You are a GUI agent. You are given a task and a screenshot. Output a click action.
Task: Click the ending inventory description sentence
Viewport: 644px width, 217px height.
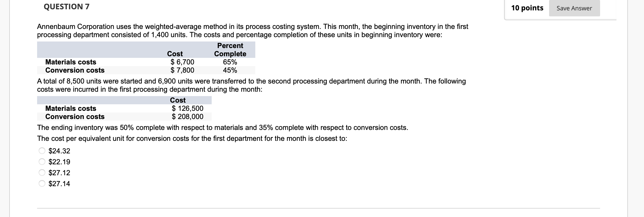point(222,127)
